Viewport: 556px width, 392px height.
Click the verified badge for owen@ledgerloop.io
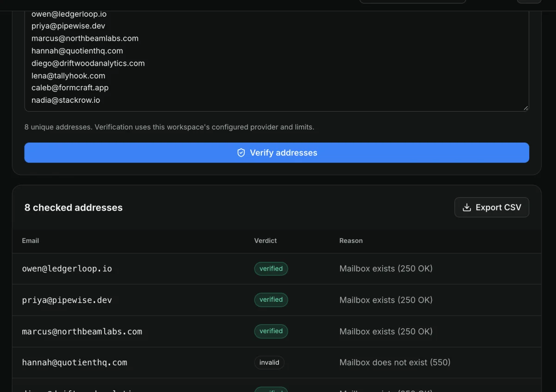(271, 268)
